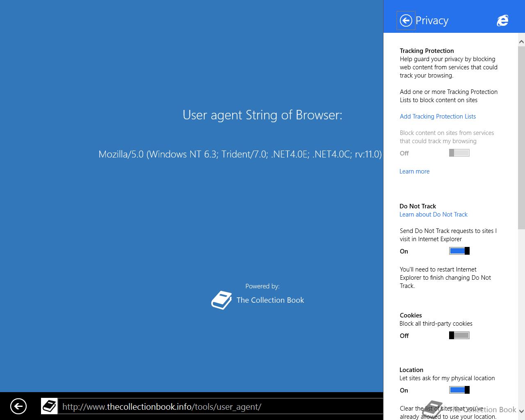Viewport: 525px width, 420px height.
Task: Click the Internet Explorer logo in Privacy header
Action: pyautogui.click(x=502, y=20)
